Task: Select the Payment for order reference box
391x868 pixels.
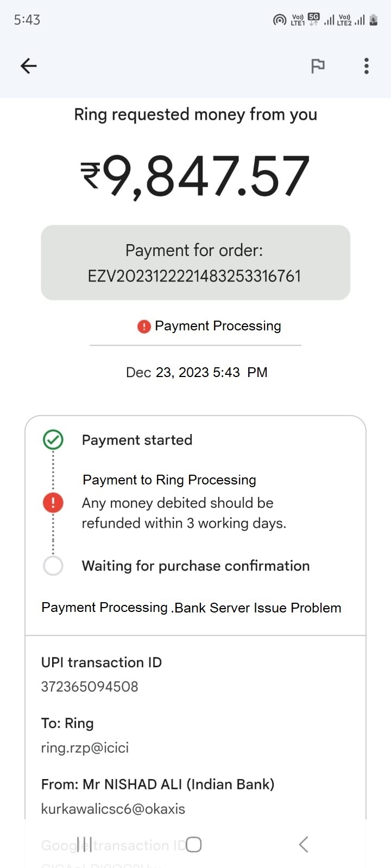Action: [195, 263]
